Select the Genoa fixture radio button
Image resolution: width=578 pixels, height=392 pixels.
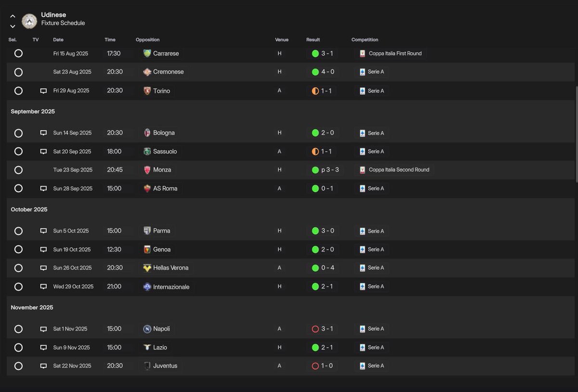(x=18, y=249)
